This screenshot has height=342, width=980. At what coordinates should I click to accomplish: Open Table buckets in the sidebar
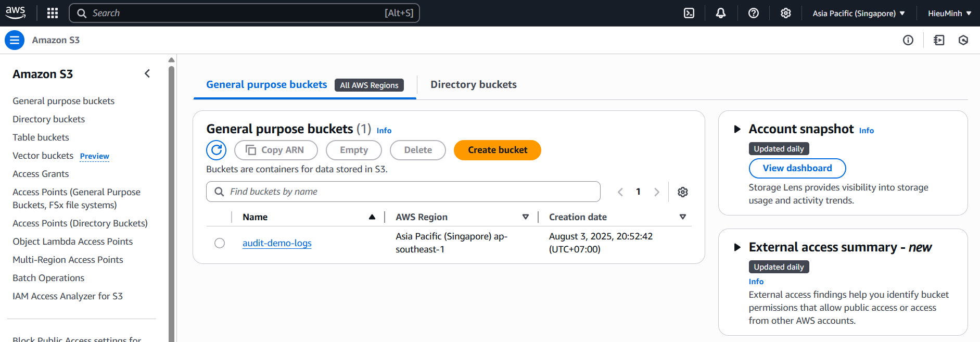(41, 137)
